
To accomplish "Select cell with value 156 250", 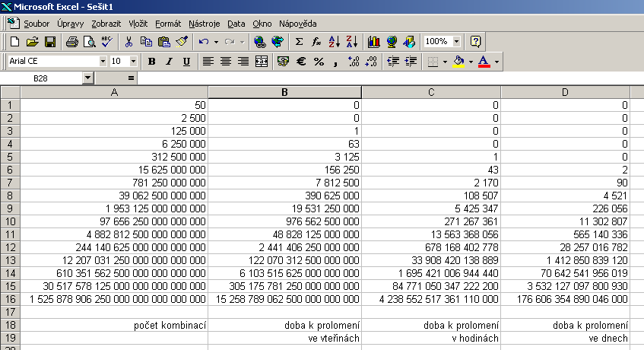I will [284, 170].
